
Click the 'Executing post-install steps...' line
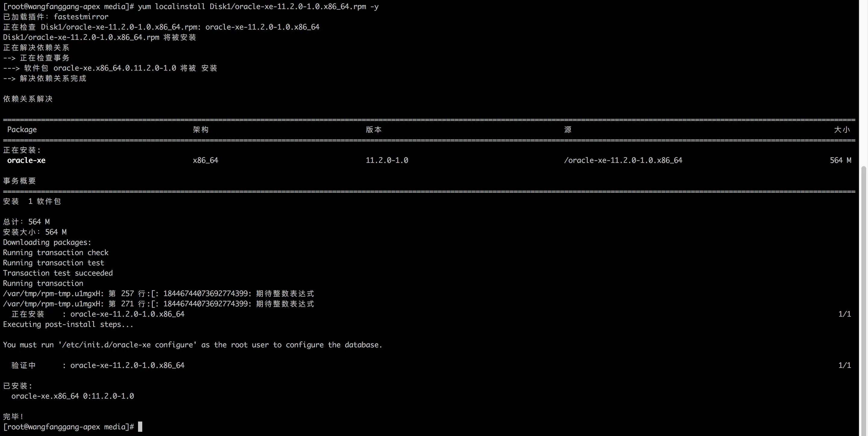click(68, 324)
